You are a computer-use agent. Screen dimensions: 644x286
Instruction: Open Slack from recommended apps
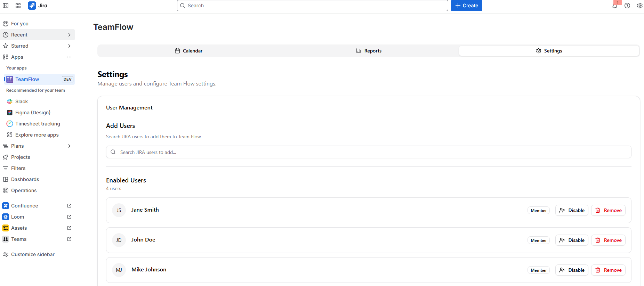21,101
